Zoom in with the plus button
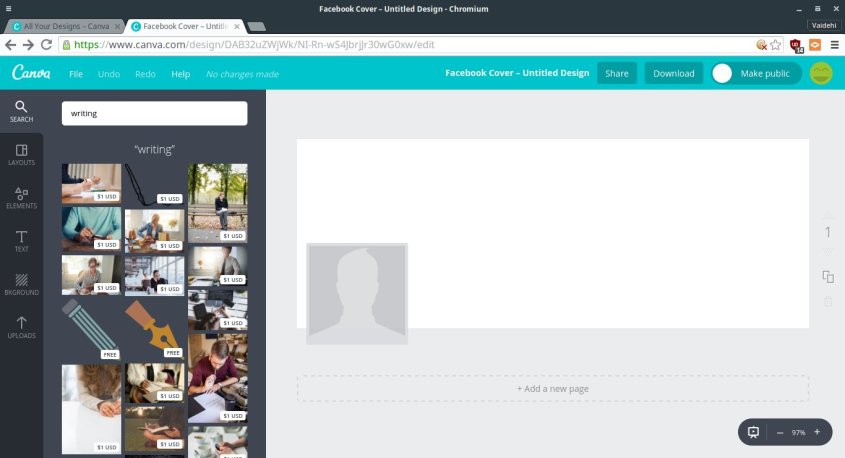Image resolution: width=845 pixels, height=458 pixels. tap(817, 432)
